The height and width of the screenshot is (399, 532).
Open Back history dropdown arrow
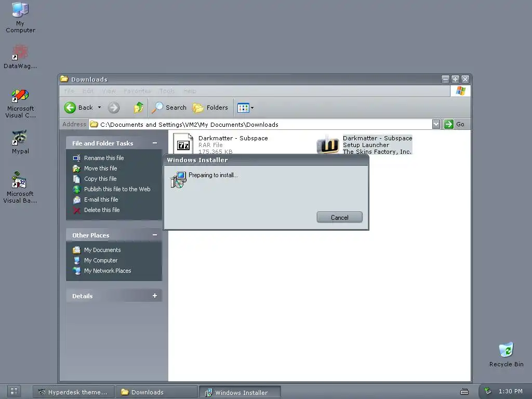(x=99, y=107)
